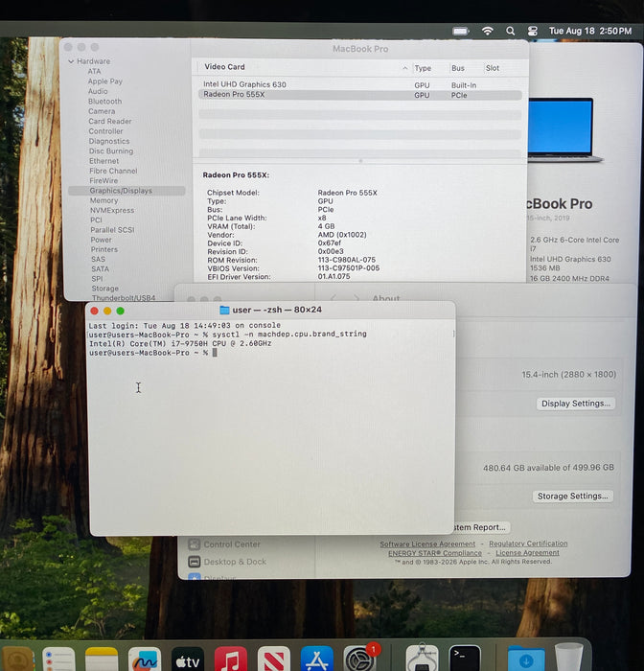Select Radeon Pro 555X row
The width and height of the screenshot is (644, 671).
coord(360,95)
